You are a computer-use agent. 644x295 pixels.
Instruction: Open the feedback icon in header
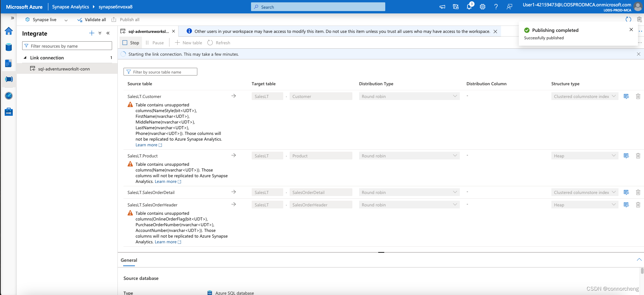pos(509,7)
